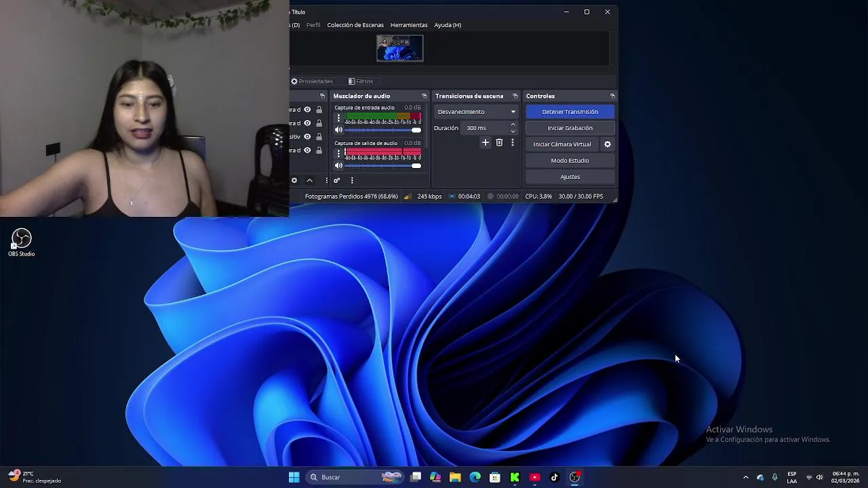Toggle lock on the top source row
Screen dimensions: 868x488
pyautogui.click(x=319, y=110)
